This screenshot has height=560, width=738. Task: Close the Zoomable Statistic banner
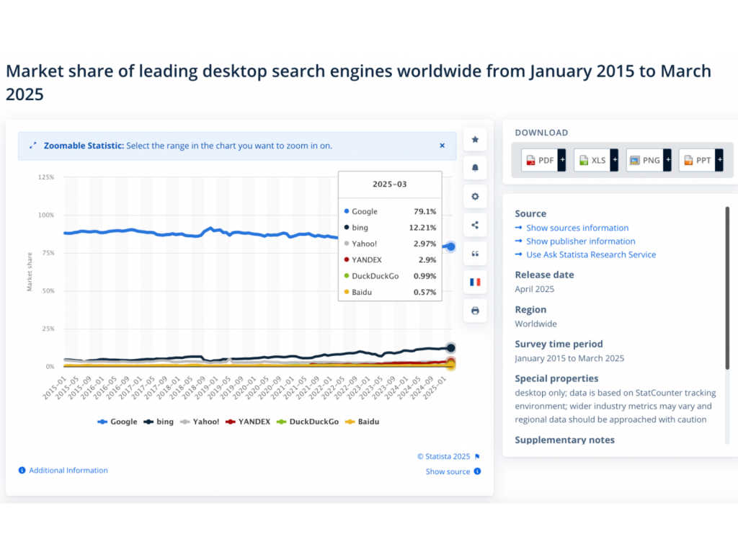[x=443, y=146]
